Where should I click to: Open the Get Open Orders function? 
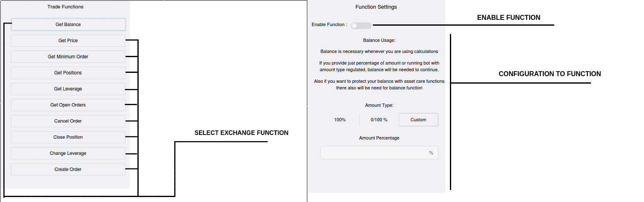coord(68,105)
